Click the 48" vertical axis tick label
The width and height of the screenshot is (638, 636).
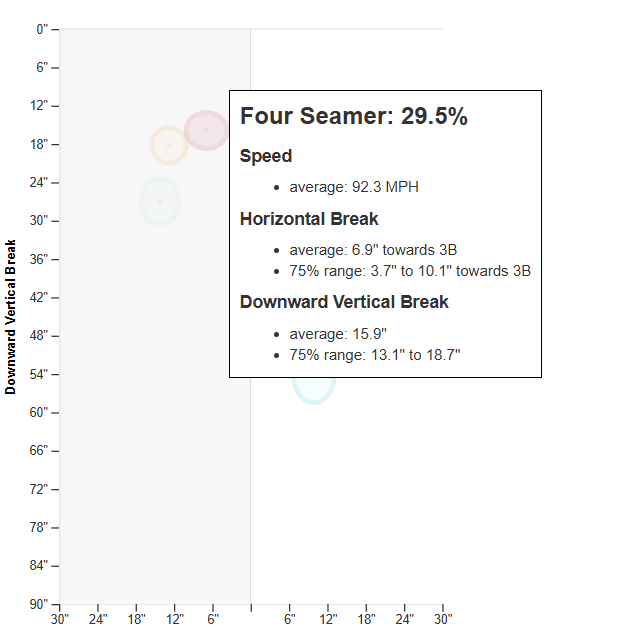39,336
